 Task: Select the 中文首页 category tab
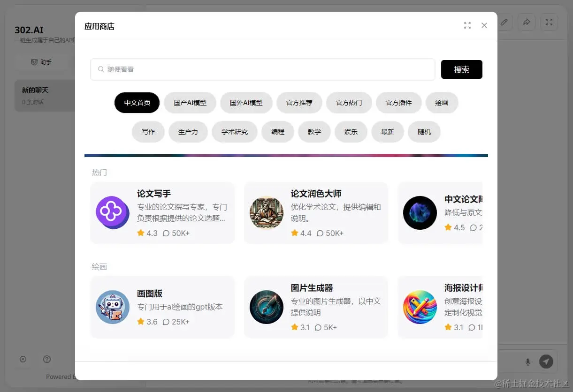coord(137,103)
